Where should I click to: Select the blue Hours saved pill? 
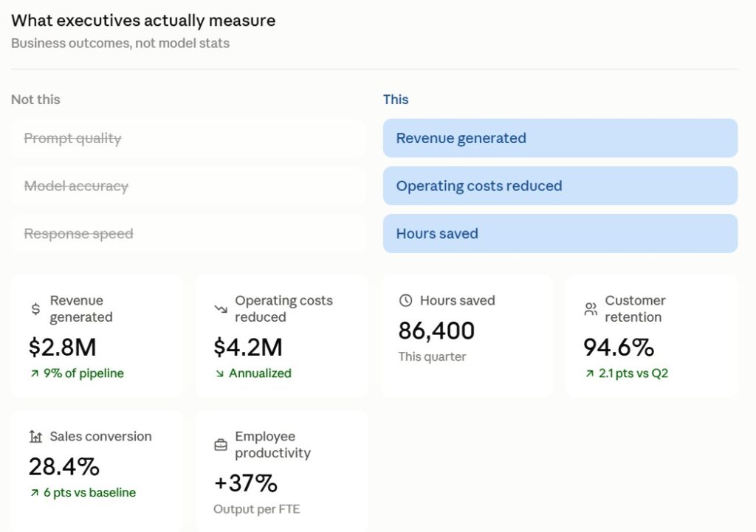(560, 234)
